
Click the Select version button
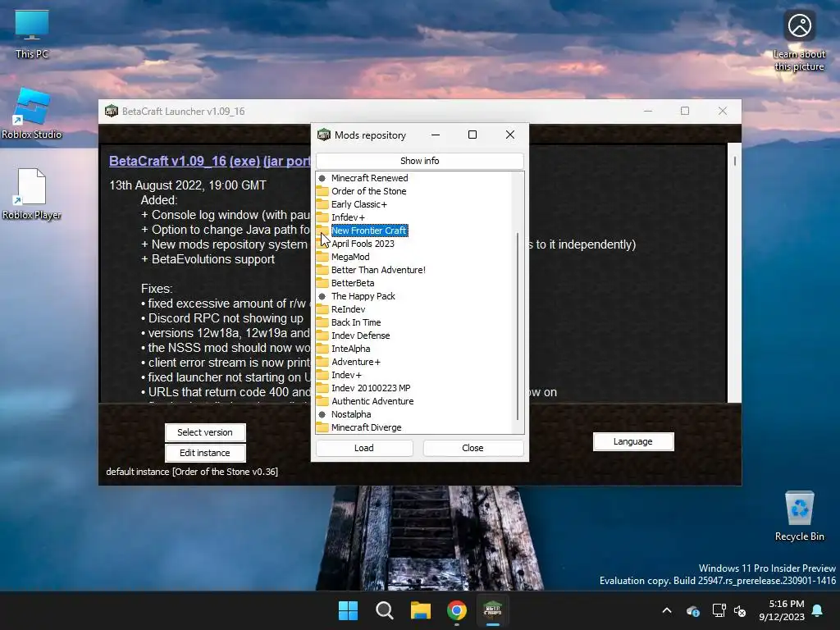point(205,432)
